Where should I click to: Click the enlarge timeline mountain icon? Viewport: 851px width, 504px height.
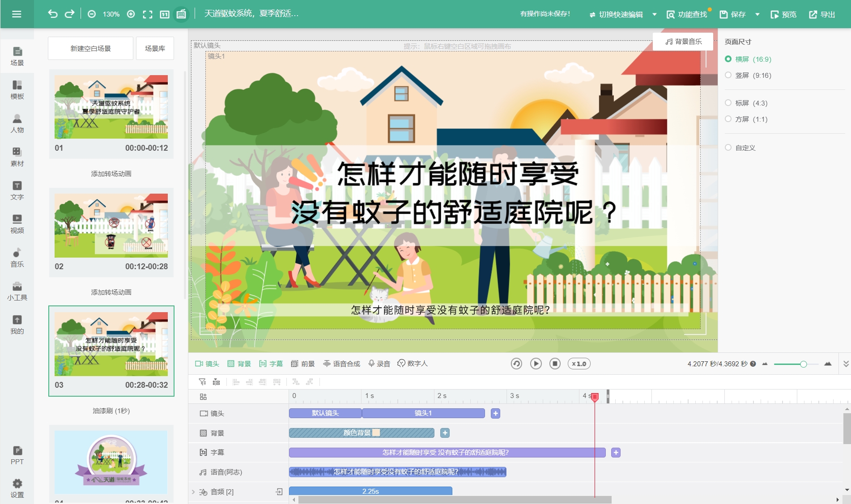(828, 364)
